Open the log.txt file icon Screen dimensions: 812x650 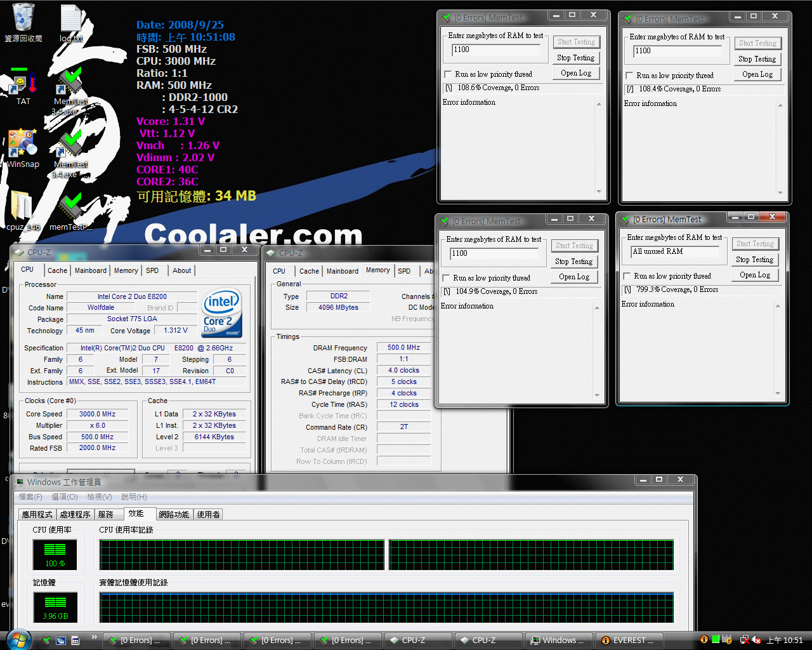(71, 23)
